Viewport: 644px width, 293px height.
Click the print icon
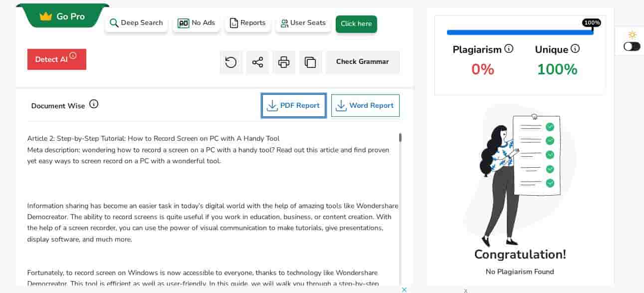click(x=284, y=62)
